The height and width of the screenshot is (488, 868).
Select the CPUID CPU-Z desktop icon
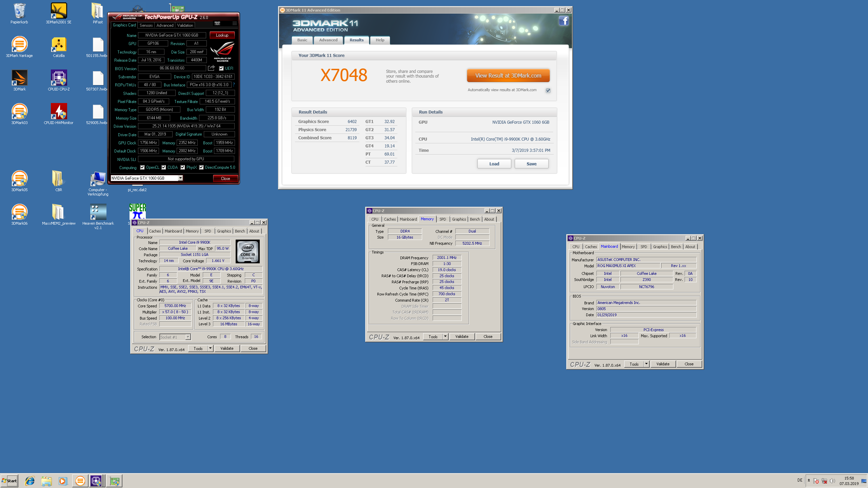click(59, 80)
